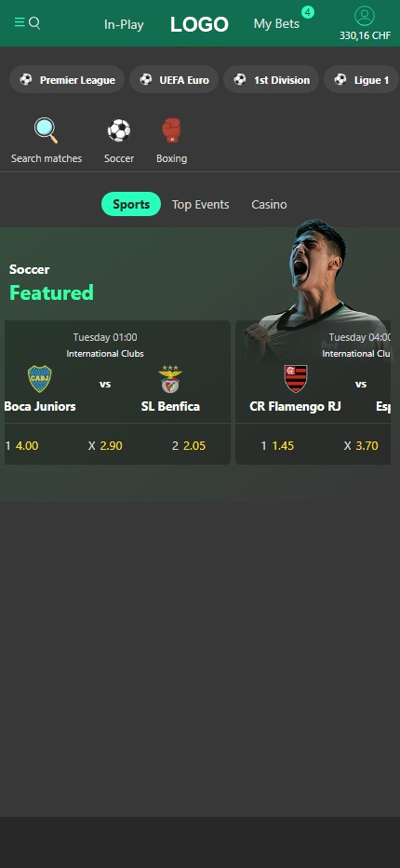
Task: Select the Premier League chip
Action: pos(67,80)
